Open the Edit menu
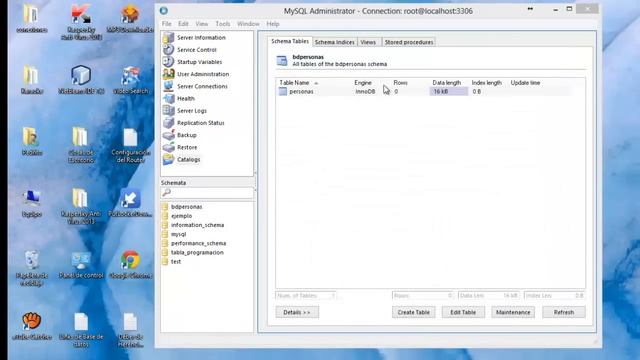This screenshot has width=640, height=360. click(183, 24)
